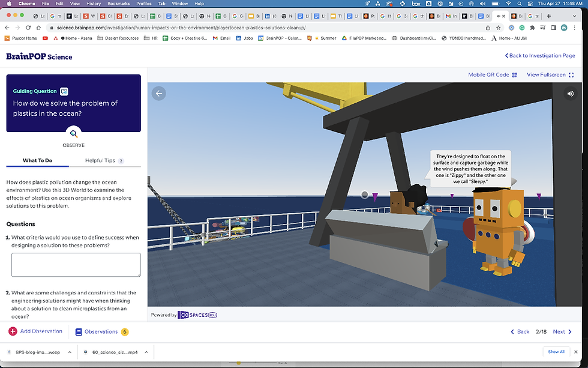Open Home - ALIJM bookmark
The width and height of the screenshot is (588, 368).
point(509,38)
